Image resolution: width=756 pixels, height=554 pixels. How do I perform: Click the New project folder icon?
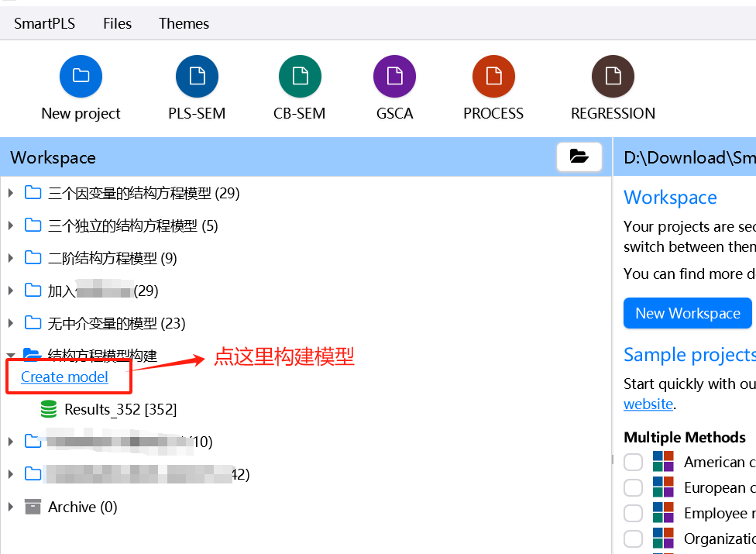tap(81, 76)
